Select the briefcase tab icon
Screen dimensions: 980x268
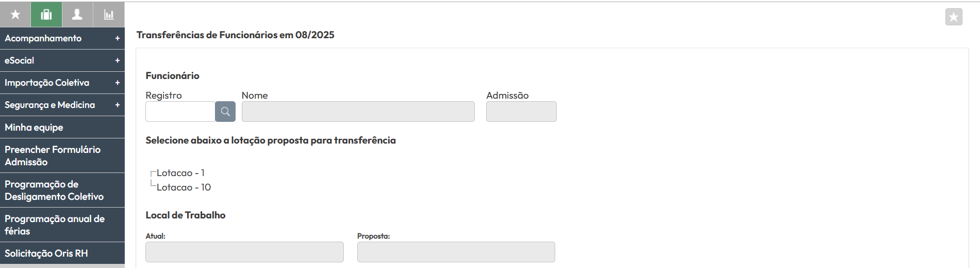(46, 14)
